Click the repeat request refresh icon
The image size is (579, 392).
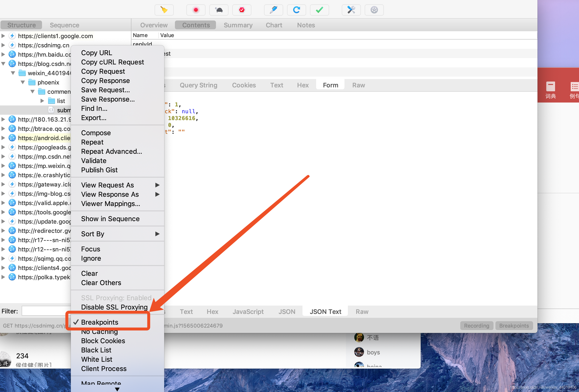coord(296,10)
